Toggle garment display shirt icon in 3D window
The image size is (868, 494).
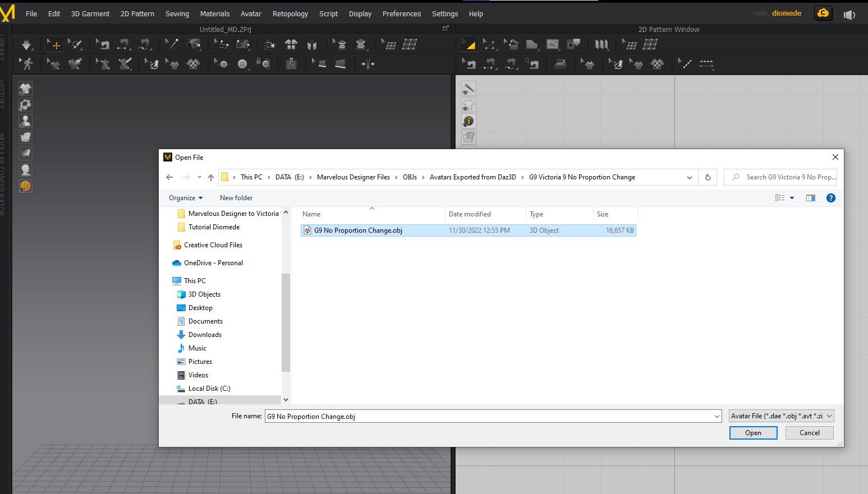25,89
